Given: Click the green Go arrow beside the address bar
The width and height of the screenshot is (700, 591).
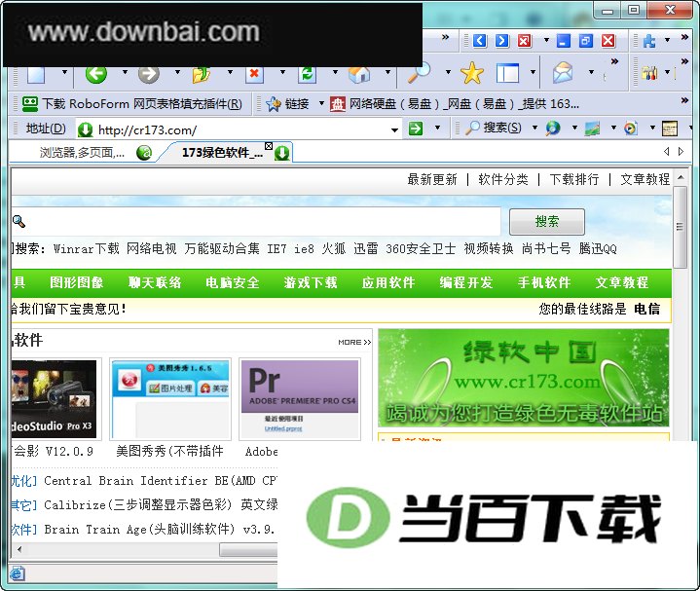Looking at the screenshot, I should [x=416, y=129].
